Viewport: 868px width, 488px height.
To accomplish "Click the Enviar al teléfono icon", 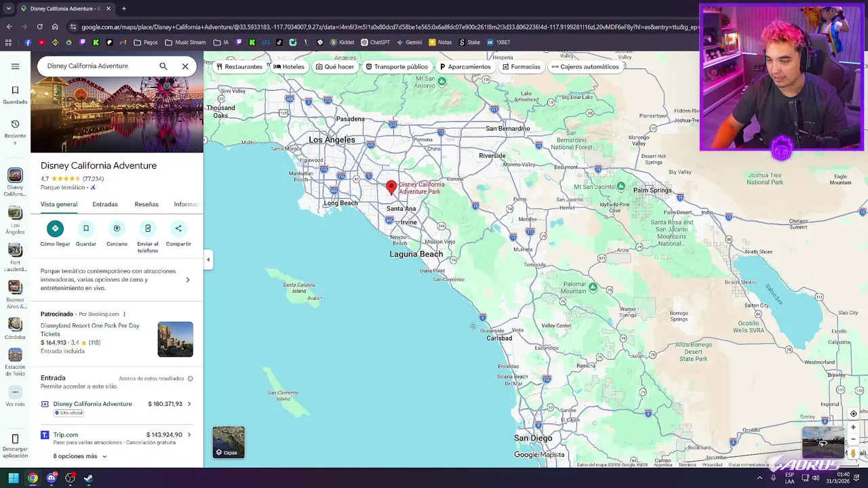I will pos(148,228).
